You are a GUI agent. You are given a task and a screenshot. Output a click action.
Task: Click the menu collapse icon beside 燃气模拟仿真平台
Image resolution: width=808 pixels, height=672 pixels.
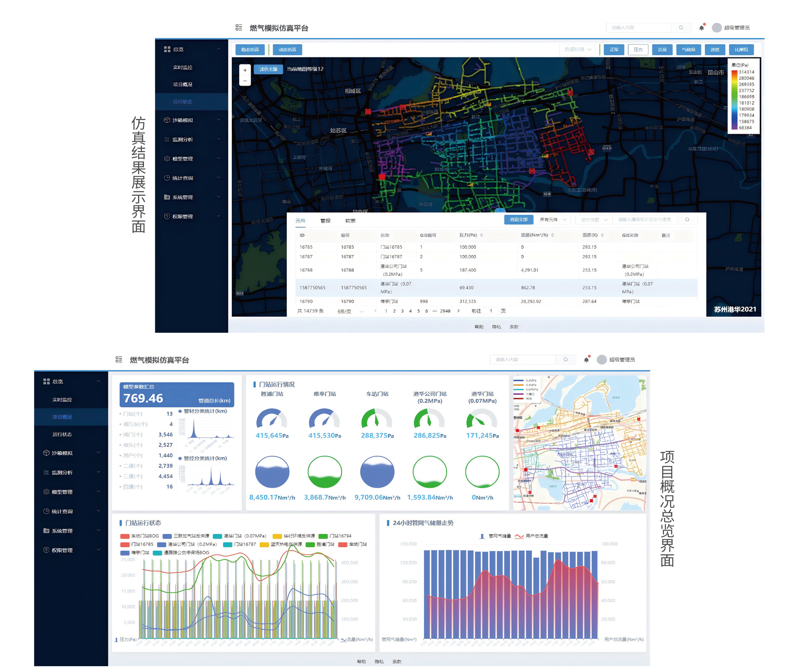point(238,27)
